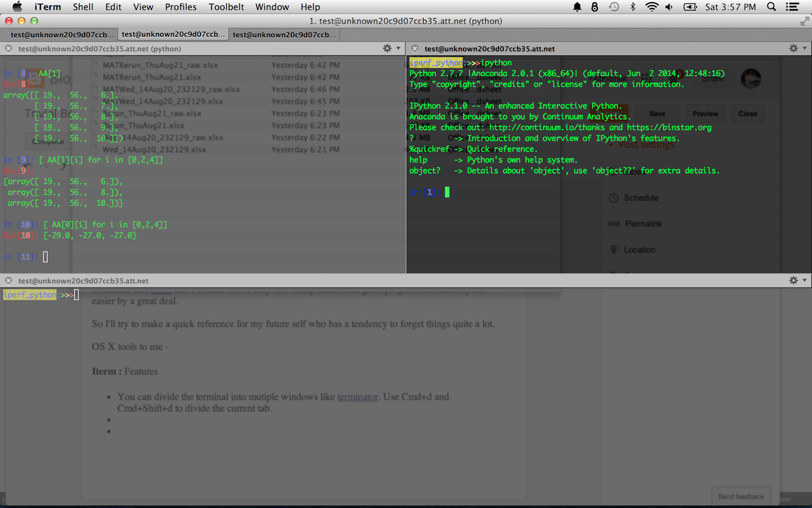Select MATRerun_ThuAug21_raw.xlsx in background file list
The image size is (812, 508).
[160, 65]
